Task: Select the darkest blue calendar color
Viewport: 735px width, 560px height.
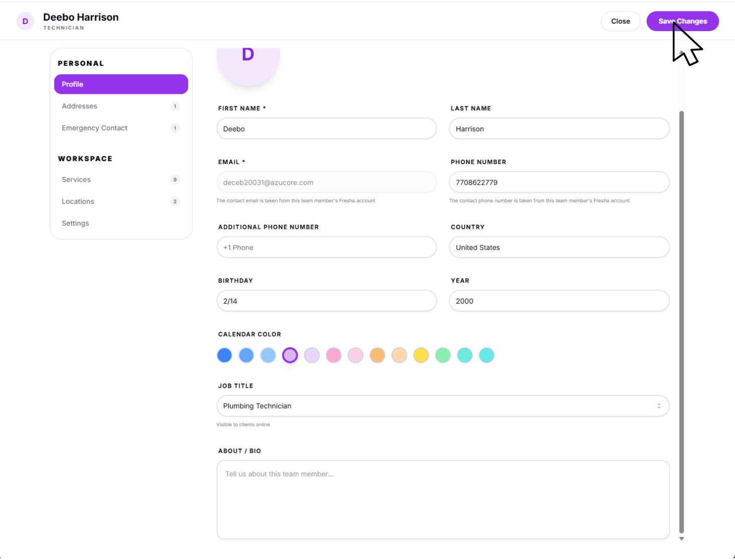Action: point(224,355)
